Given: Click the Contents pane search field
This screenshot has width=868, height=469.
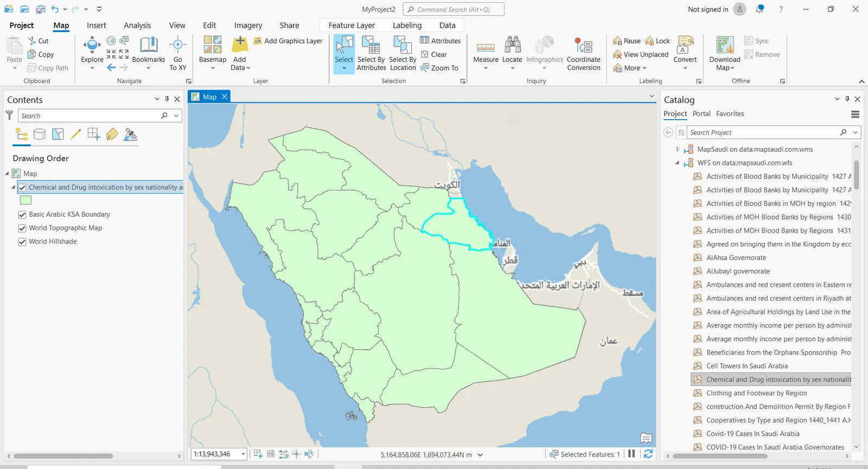Looking at the screenshot, I should click(x=90, y=116).
